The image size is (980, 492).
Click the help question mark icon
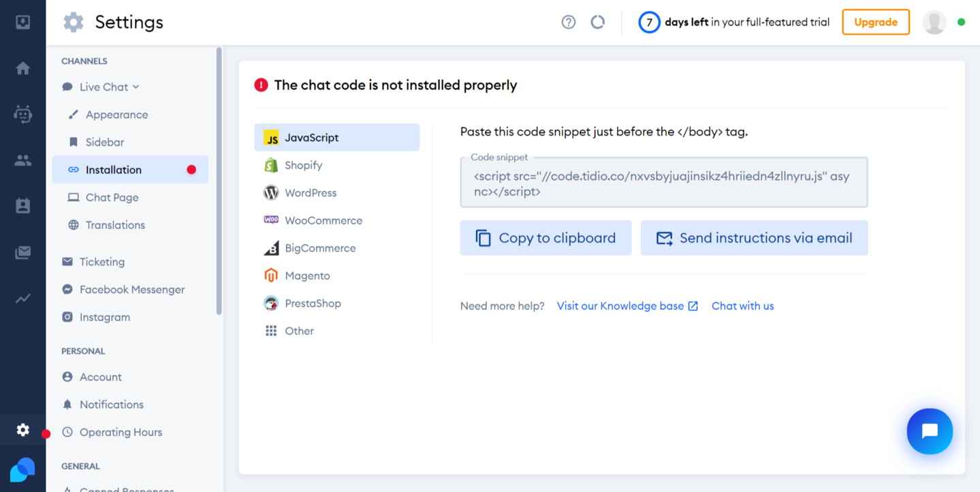569,22
